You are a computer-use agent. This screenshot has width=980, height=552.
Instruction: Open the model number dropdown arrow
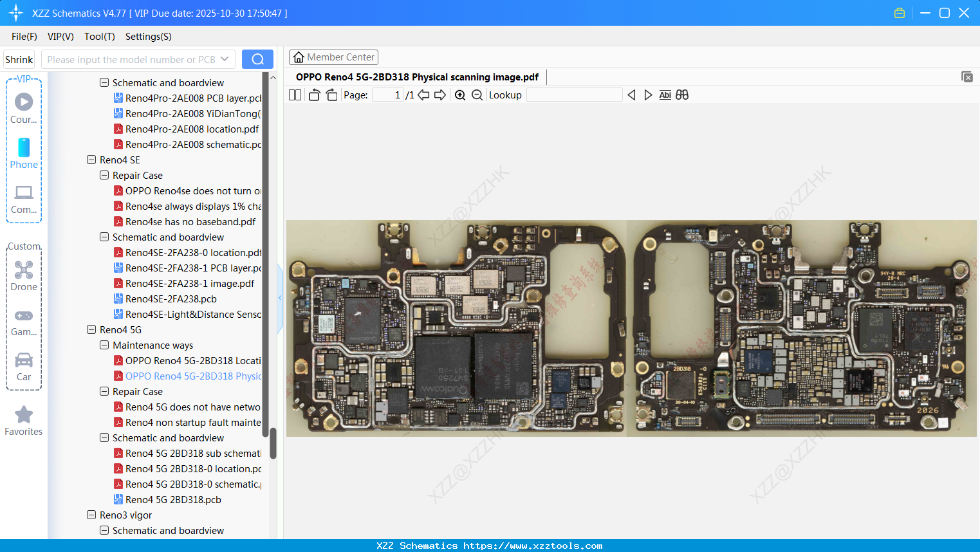tap(225, 59)
